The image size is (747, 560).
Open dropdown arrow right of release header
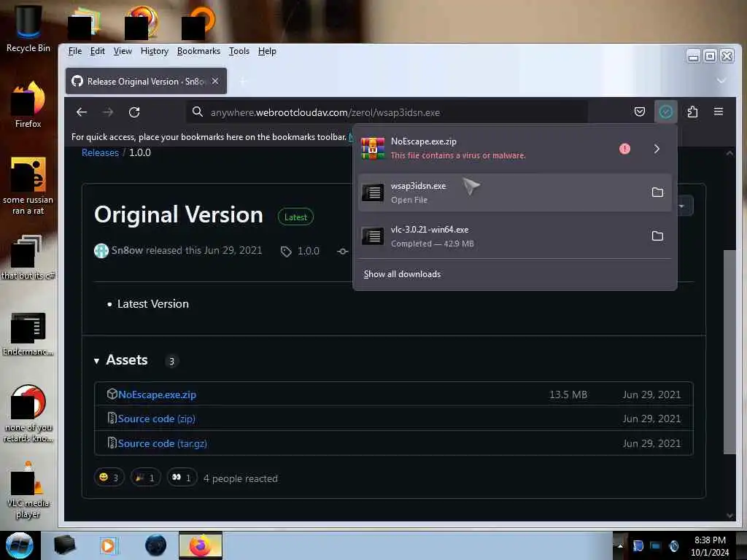682,206
